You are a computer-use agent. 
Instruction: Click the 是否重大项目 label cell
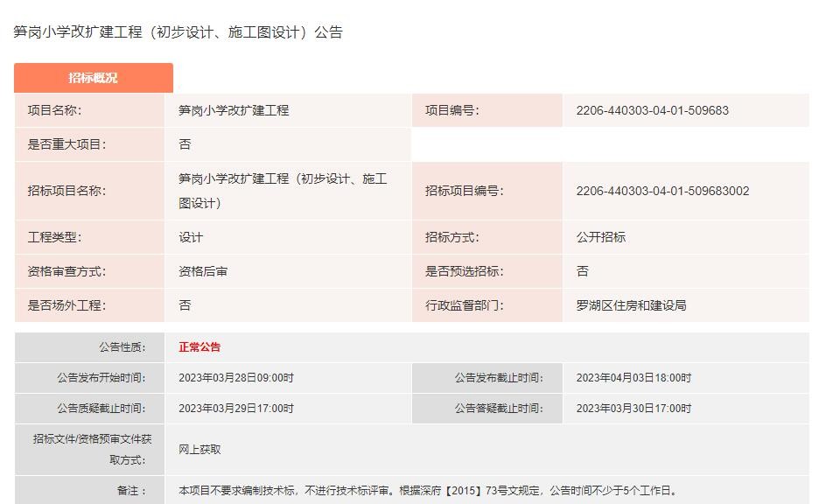(x=66, y=144)
